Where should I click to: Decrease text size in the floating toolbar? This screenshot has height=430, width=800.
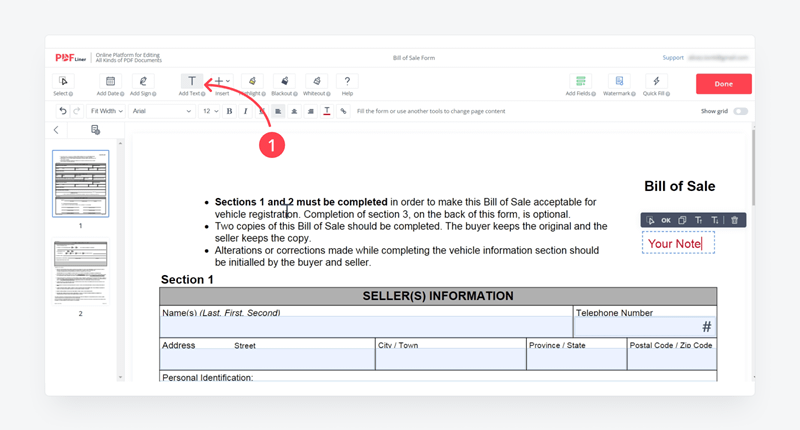pyautogui.click(x=715, y=220)
